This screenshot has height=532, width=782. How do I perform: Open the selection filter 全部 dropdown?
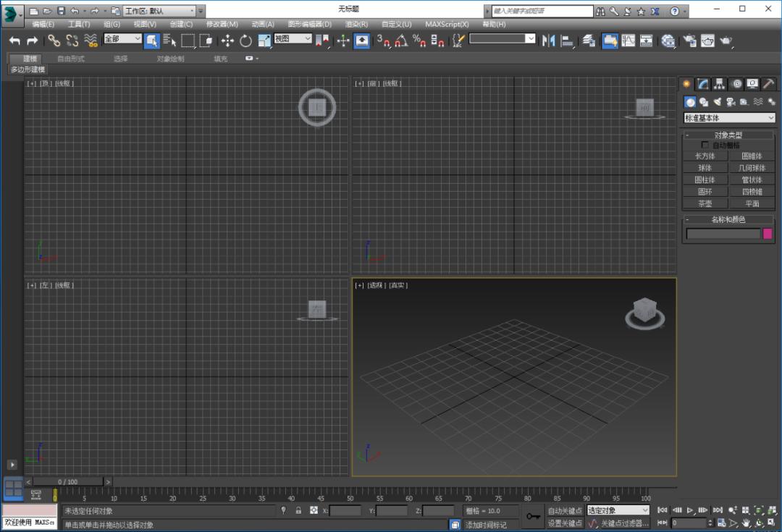pyautogui.click(x=120, y=39)
